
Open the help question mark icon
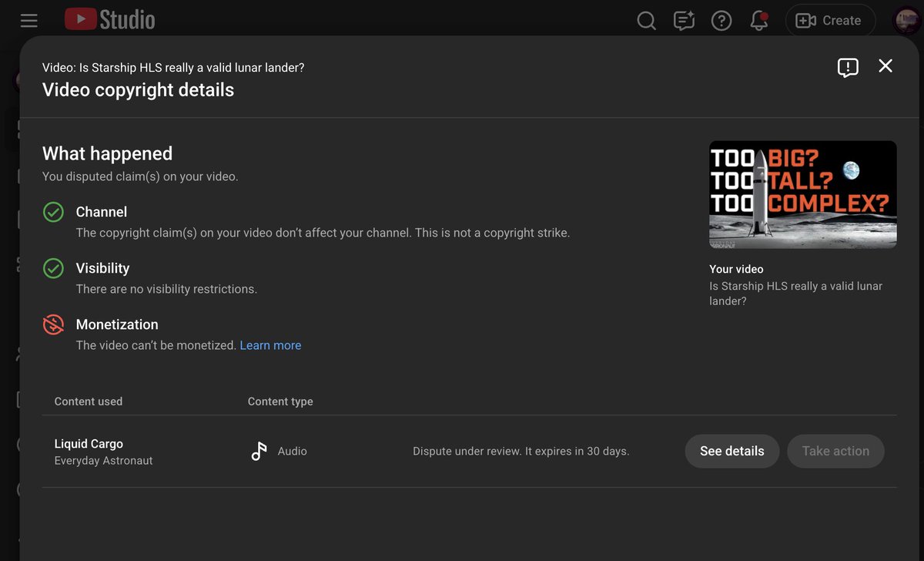coord(721,21)
